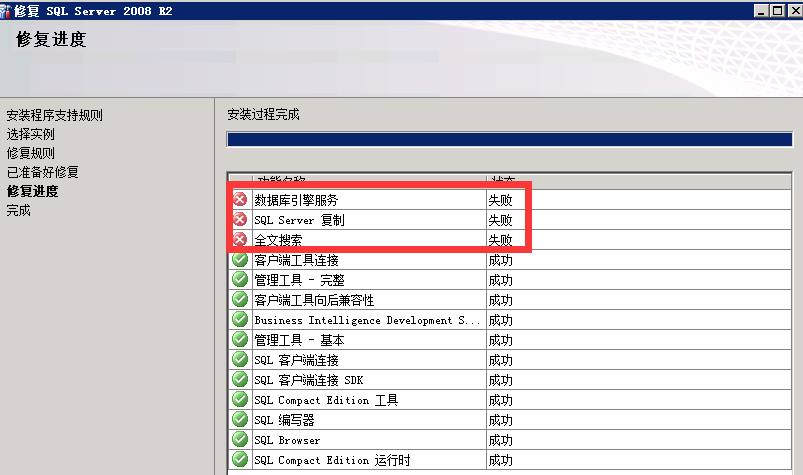Select the SQL Server 复制 feature name

click(299, 220)
